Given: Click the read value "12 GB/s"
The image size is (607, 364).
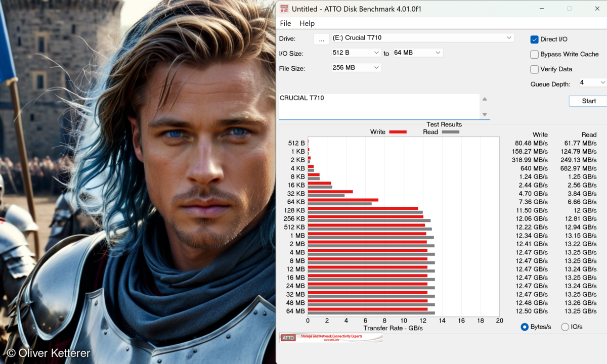Looking at the screenshot, I should (x=585, y=210).
